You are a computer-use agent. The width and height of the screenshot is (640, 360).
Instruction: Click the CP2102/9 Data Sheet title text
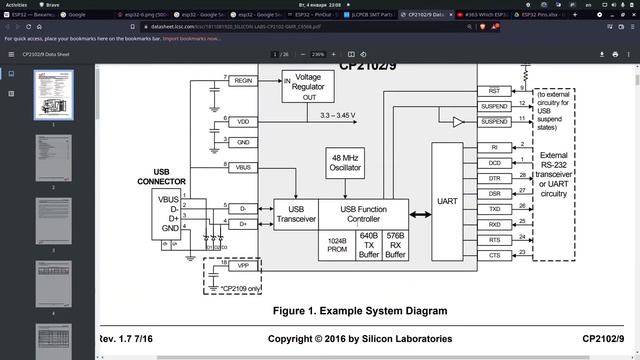pos(46,54)
